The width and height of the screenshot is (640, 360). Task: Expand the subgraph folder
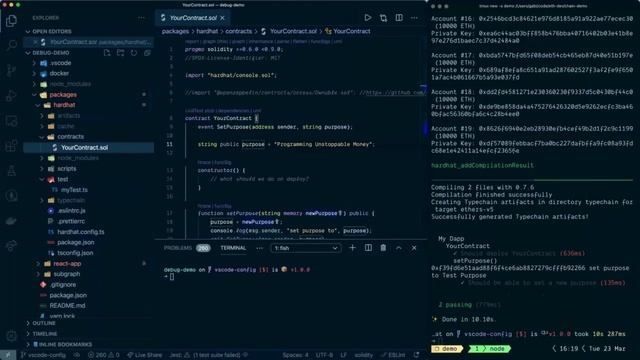67,274
